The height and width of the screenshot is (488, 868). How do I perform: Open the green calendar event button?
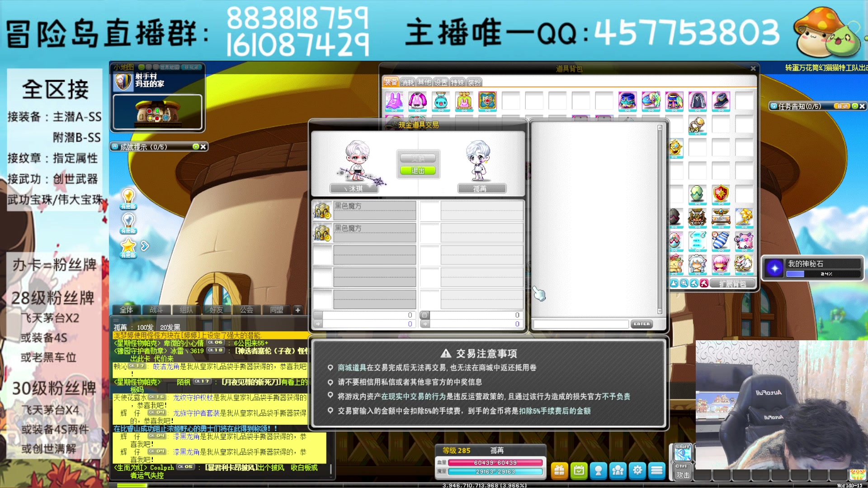coord(579,471)
